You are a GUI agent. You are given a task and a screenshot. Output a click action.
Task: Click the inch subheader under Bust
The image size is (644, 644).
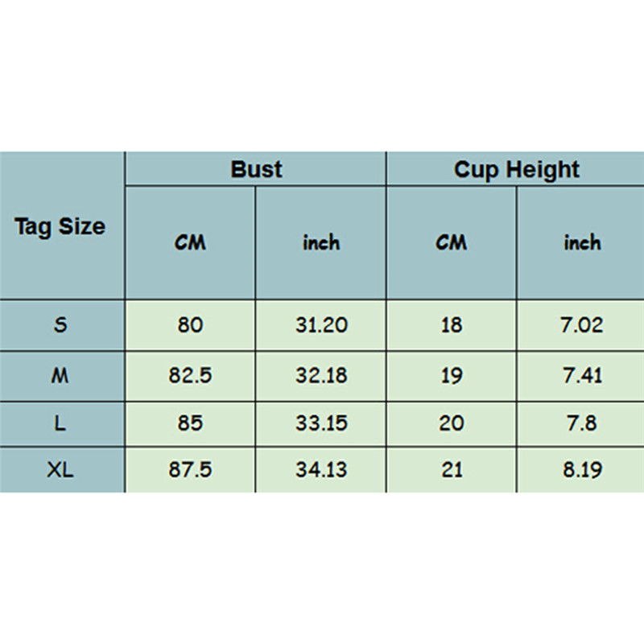321,242
